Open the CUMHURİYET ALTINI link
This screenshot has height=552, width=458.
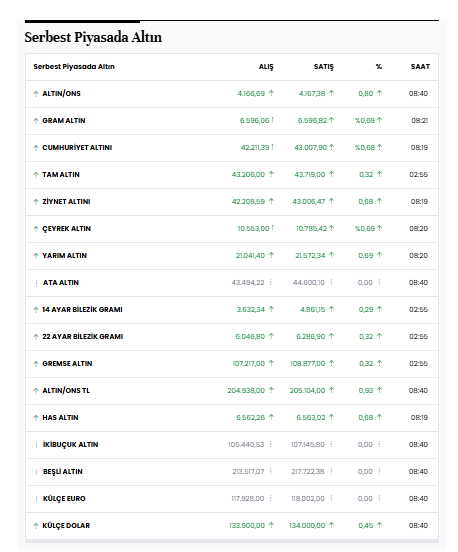coord(77,148)
